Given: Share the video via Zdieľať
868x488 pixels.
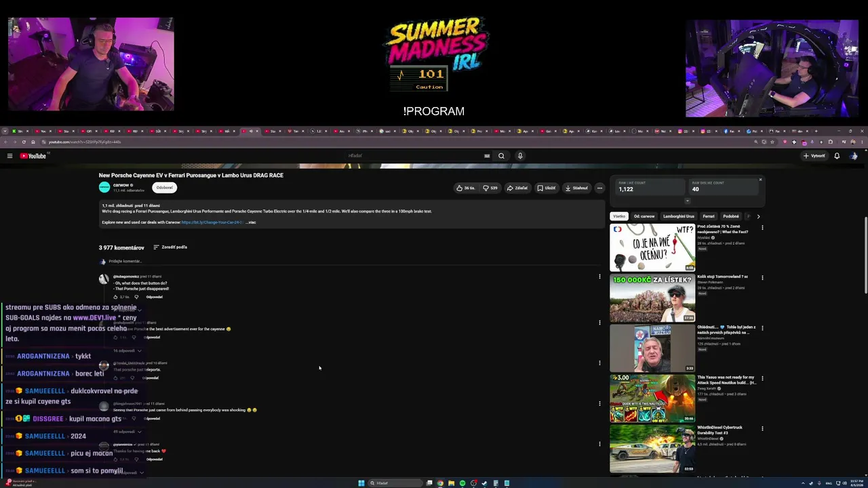Looking at the screenshot, I should 517,188.
